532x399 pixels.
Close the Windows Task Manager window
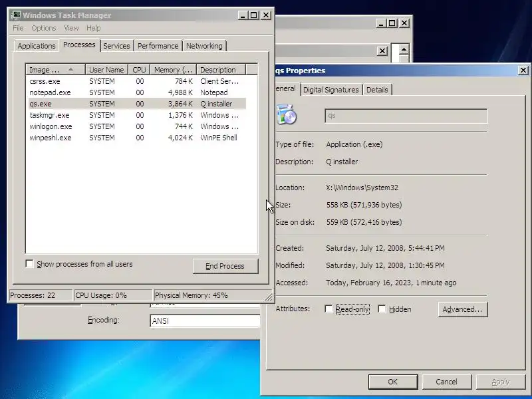266,15
